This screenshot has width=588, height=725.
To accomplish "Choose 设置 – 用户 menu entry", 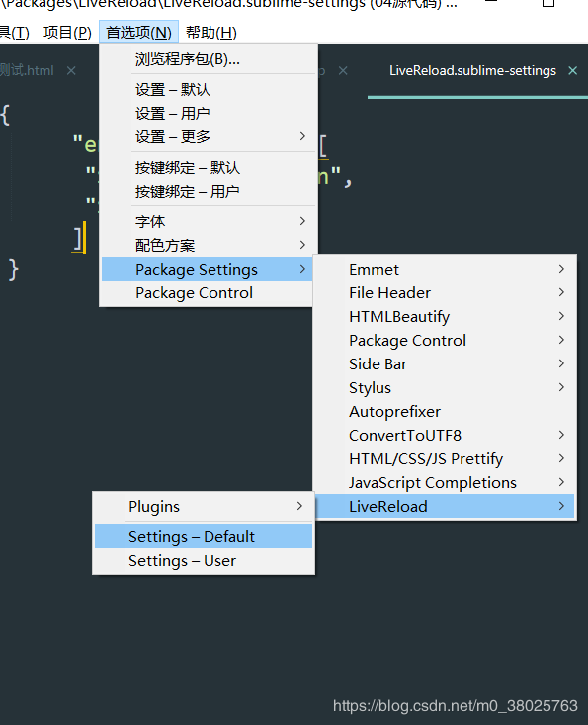I will pos(209,113).
